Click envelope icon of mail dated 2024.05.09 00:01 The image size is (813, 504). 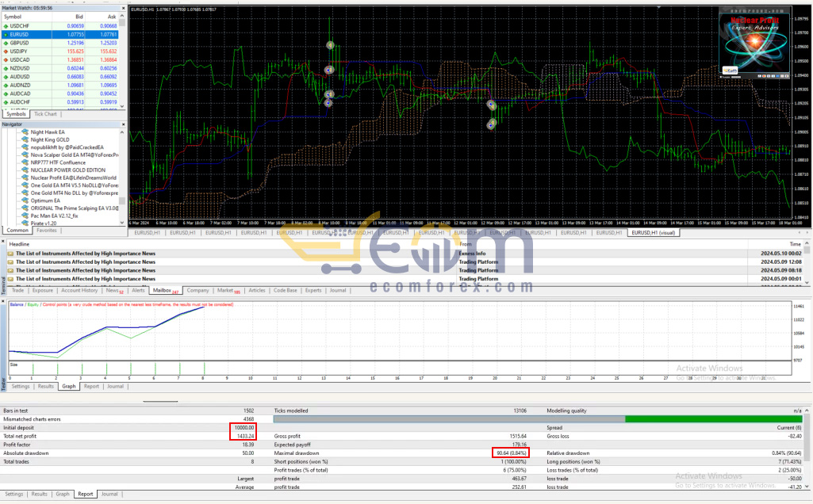click(x=10, y=279)
